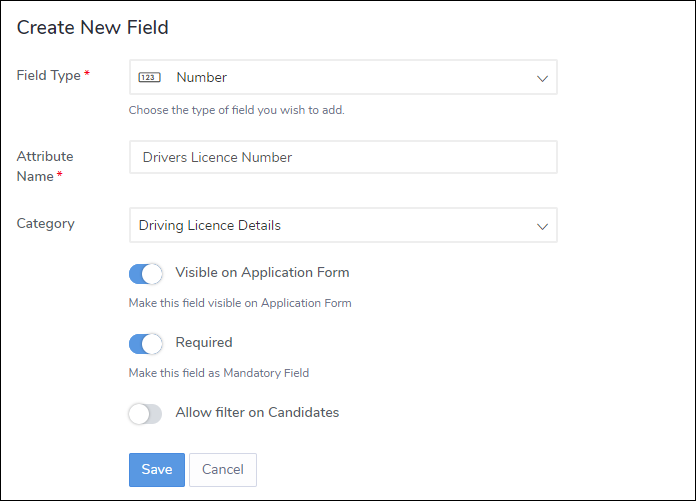697x501 pixels.
Task: Click the Required label text
Action: click(x=203, y=342)
